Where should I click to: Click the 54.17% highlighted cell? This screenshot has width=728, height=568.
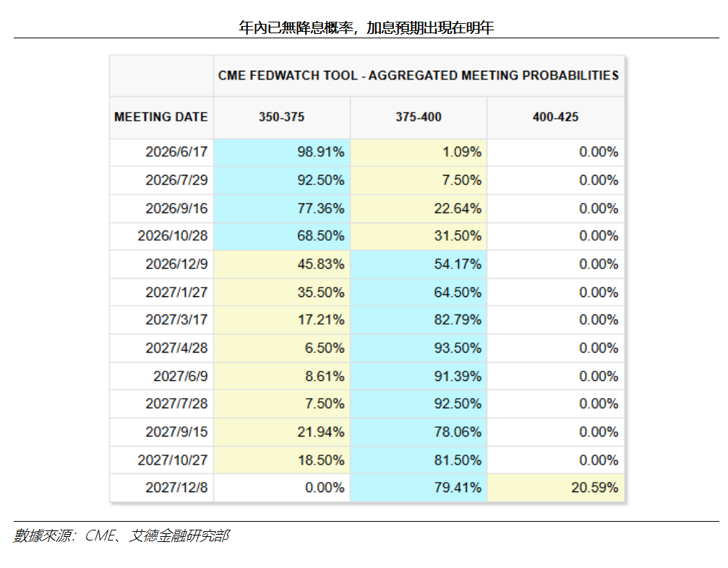(419, 264)
